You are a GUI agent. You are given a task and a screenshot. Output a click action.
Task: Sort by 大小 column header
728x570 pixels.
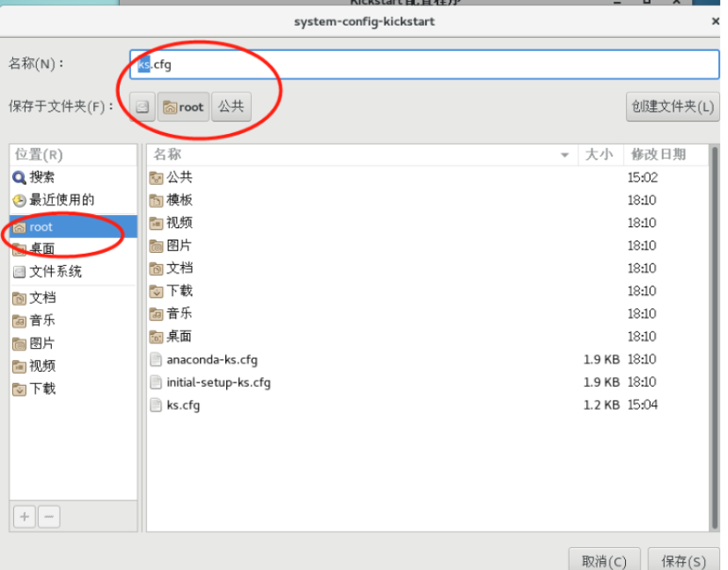(x=600, y=155)
